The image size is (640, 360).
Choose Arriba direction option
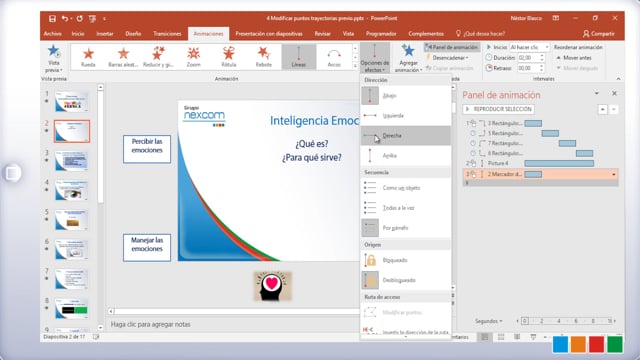[x=406, y=156]
